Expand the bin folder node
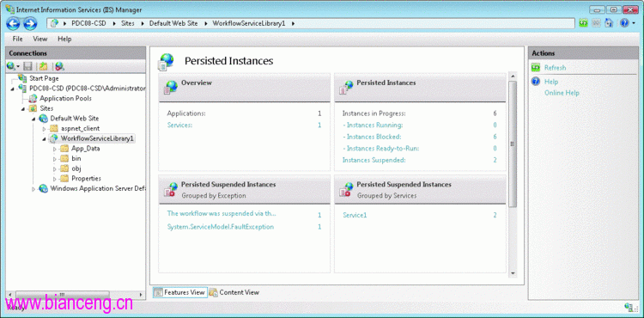Viewport: 644px width, 318px height. click(55, 159)
